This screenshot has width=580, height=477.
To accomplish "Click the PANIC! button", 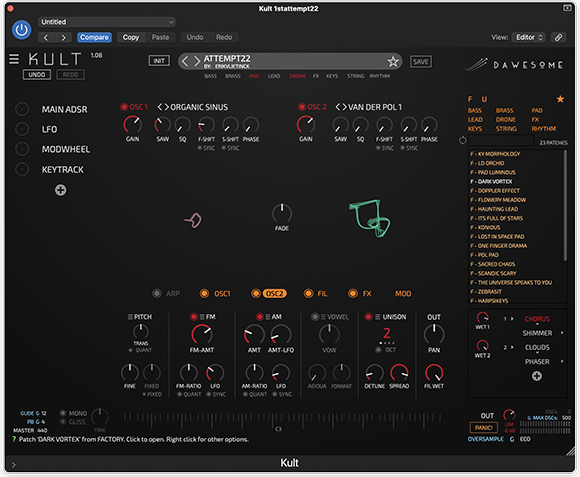I will pos(483,428).
